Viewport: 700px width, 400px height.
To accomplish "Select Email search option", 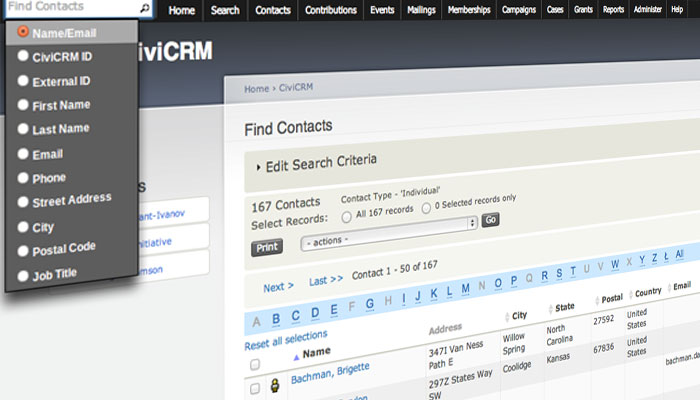I will tap(23, 154).
